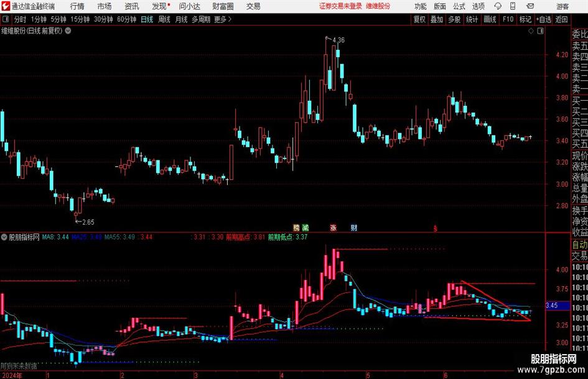Click the 通达信 red logo icon
This screenshot has width=588, height=379.
point(6,6)
